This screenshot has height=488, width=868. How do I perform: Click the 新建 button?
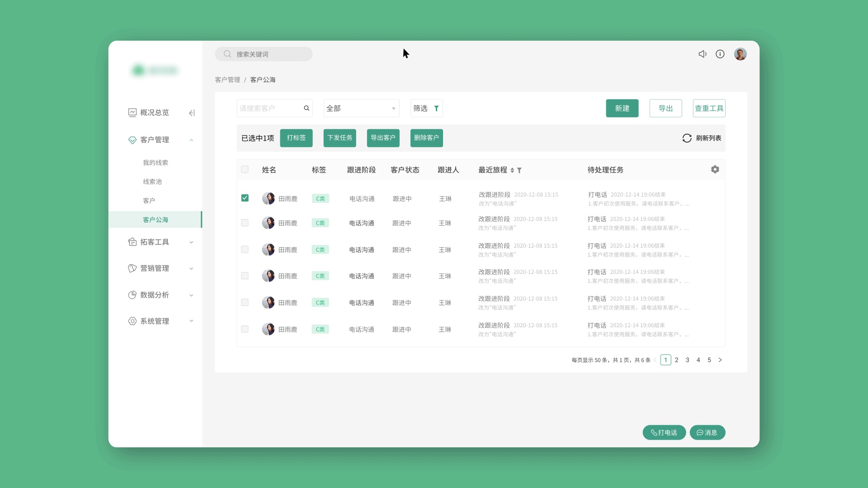click(x=622, y=108)
